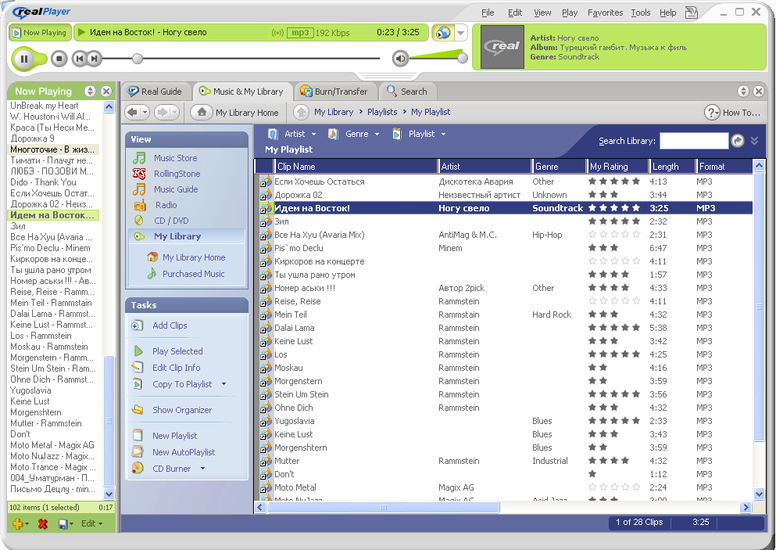
Task: Switch to the Real Guide tab
Action: click(x=155, y=92)
